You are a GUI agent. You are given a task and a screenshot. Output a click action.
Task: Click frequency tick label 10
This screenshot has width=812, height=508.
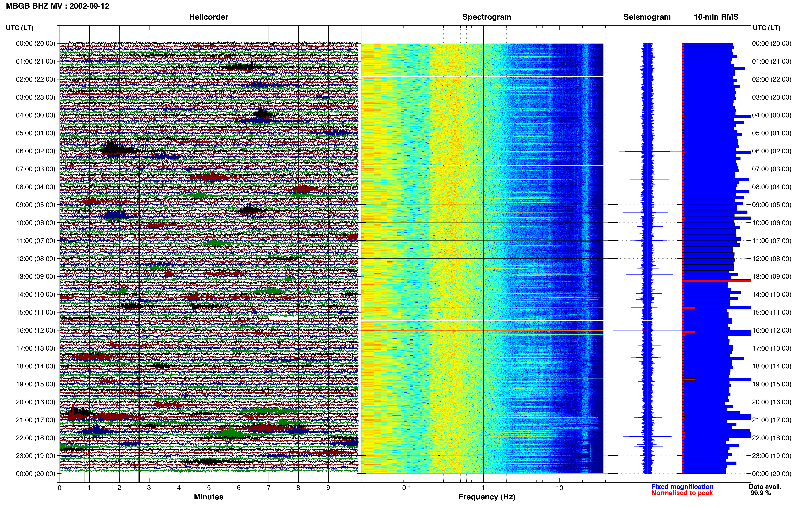coord(559,488)
